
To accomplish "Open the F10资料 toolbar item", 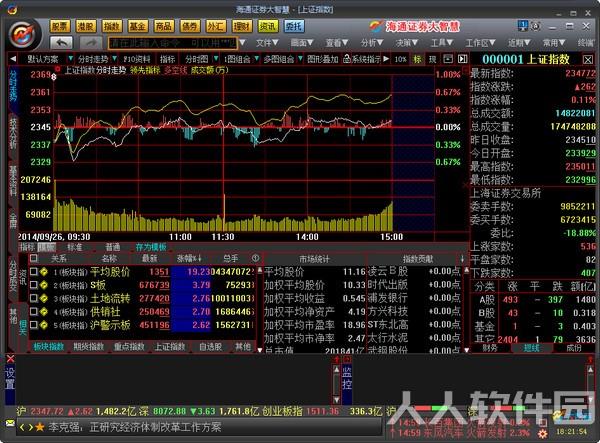I will (136, 59).
